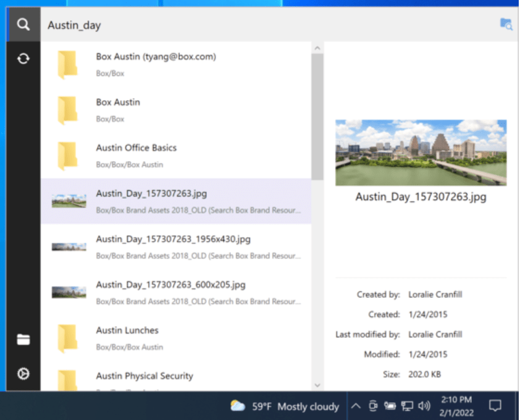Click the scrollbar up arrow above results
The image size is (520, 420).
(x=317, y=46)
